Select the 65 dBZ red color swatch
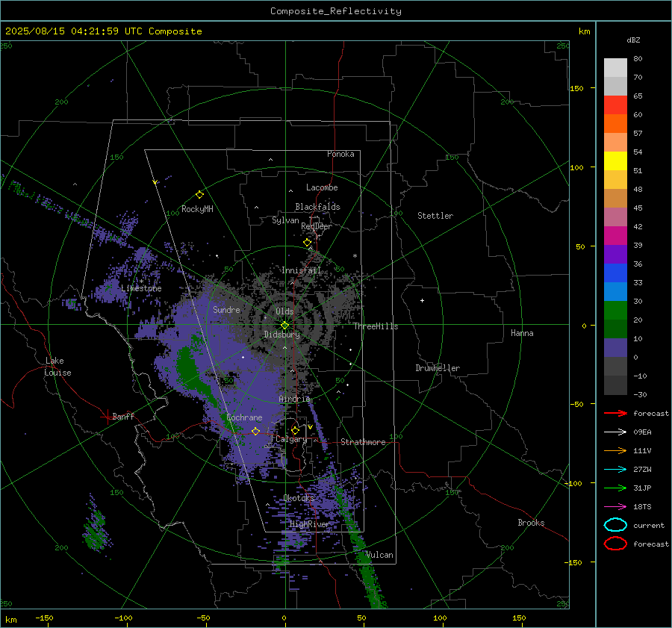This screenshot has width=672, height=628. (x=615, y=105)
